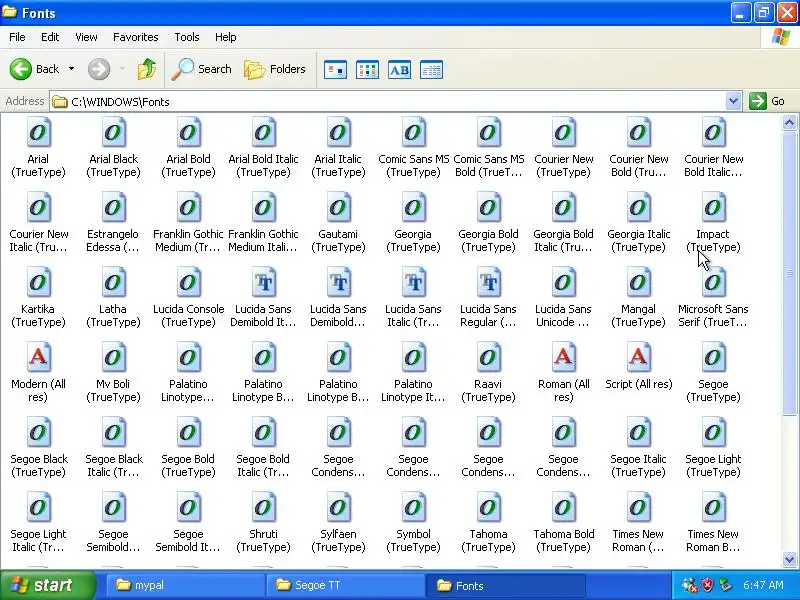Select Lucida Sans Italic font icon
Viewport: 800px width, 600px height.
click(413, 283)
